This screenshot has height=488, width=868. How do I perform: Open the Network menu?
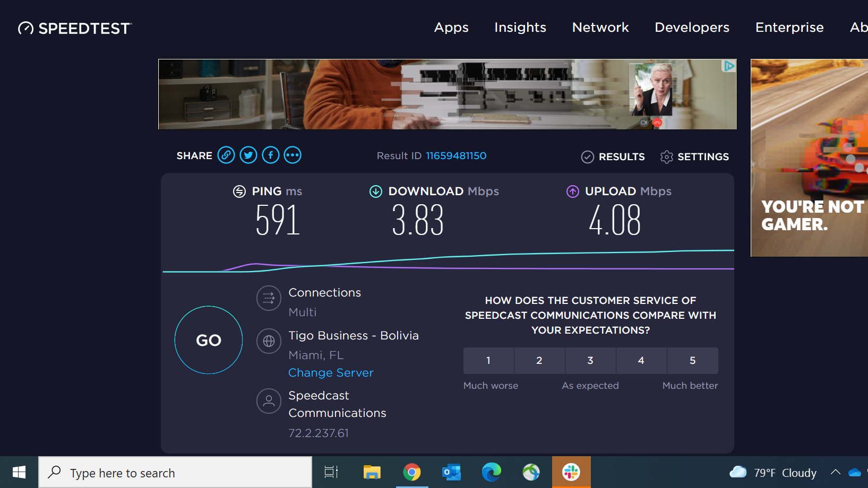pos(600,28)
